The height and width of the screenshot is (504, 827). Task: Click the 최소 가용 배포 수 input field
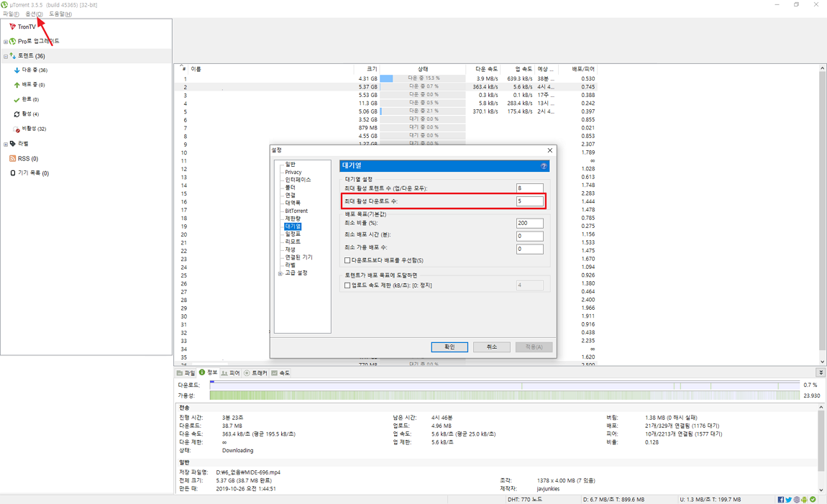[x=529, y=249]
